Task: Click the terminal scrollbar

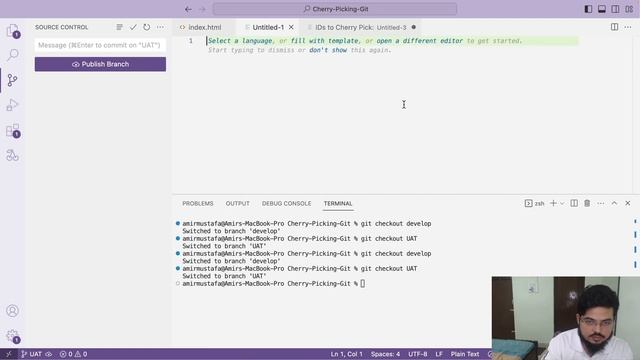Action: [635, 244]
